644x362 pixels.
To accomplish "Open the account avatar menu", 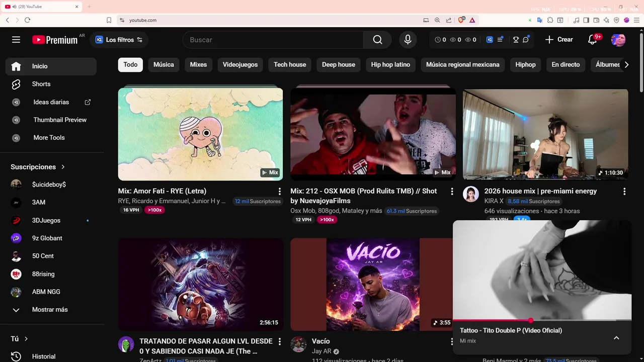I will (618, 40).
